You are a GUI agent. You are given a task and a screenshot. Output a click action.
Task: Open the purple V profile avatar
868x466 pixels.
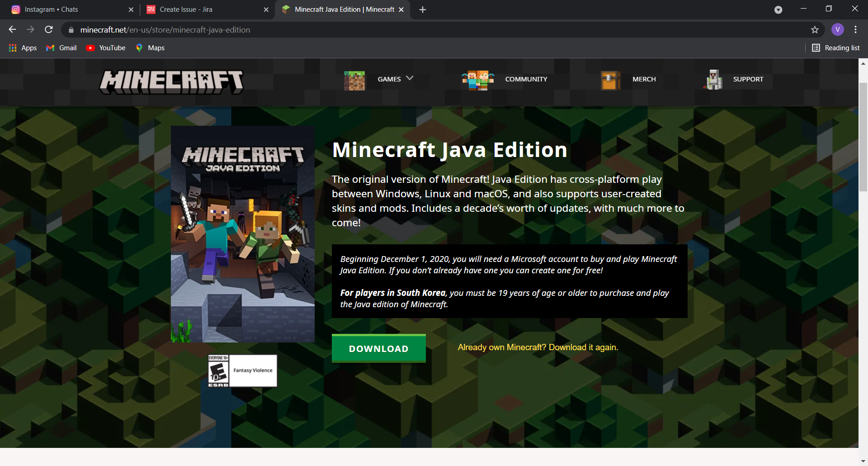click(837, 30)
